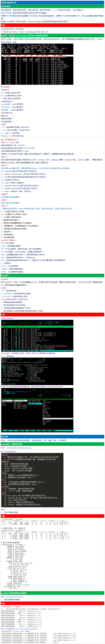105x644 pixels.
Task: Select the '内存信息： m 命令 是否显示' line
Action: [13, 110]
